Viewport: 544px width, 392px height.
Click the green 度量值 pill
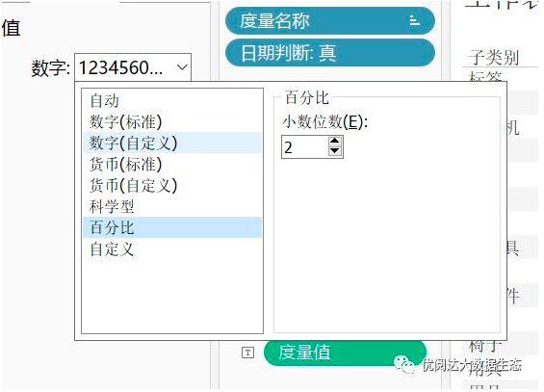click(345, 353)
